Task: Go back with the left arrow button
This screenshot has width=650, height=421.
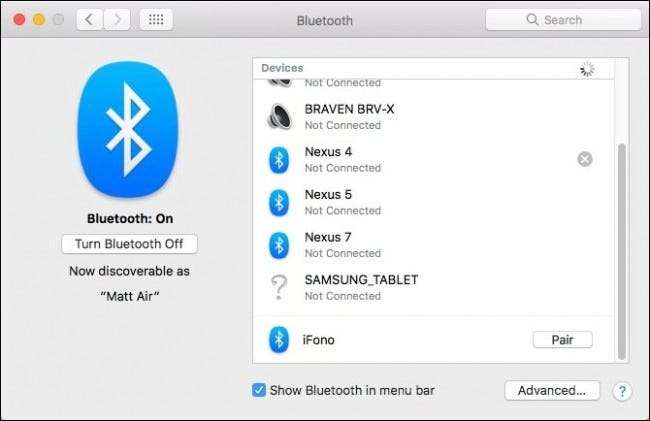Action: 89,19
